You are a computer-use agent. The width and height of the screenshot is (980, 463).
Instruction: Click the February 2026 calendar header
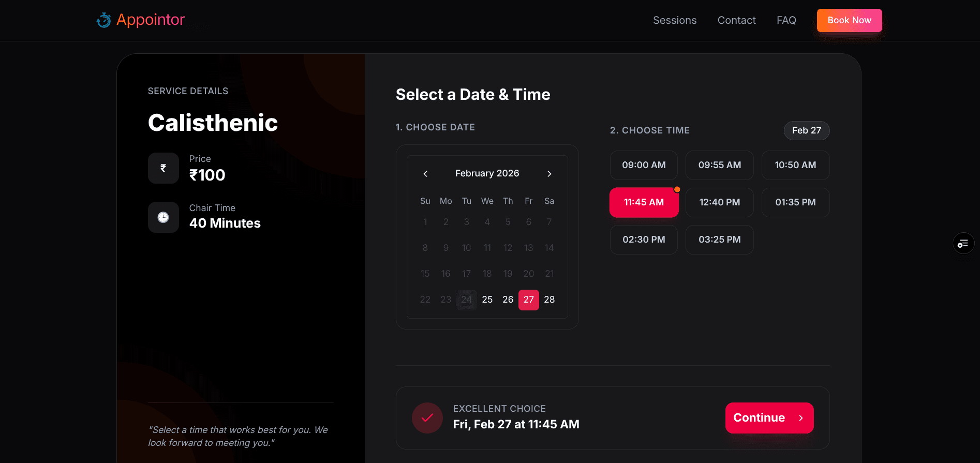(487, 173)
